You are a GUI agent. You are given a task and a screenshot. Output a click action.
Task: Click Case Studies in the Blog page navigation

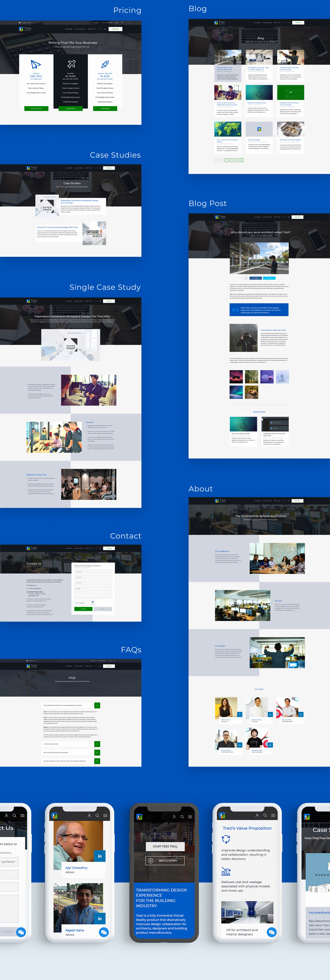267,23
